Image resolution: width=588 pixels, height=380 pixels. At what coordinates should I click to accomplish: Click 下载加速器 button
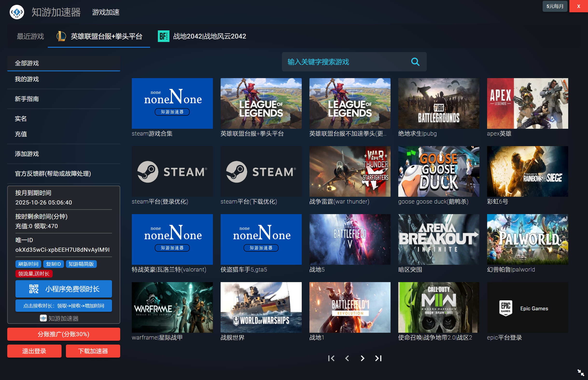click(x=93, y=351)
